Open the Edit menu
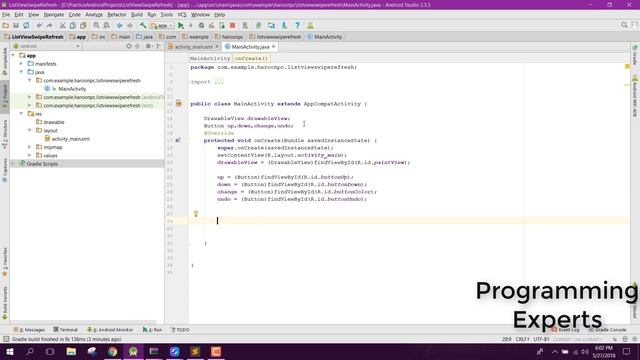Viewport: 640px width, 360px height. coord(19,15)
